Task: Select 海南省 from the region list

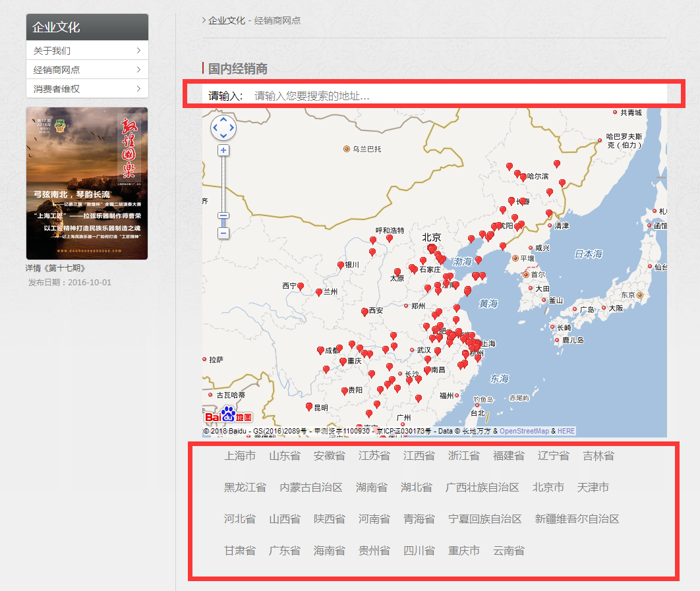Action: pos(330,551)
